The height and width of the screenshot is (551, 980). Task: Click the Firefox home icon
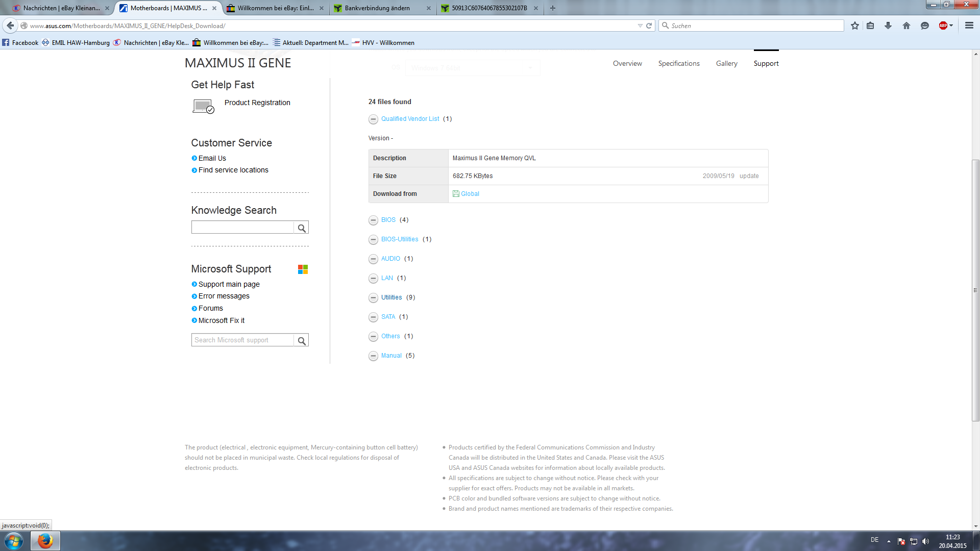906,26
